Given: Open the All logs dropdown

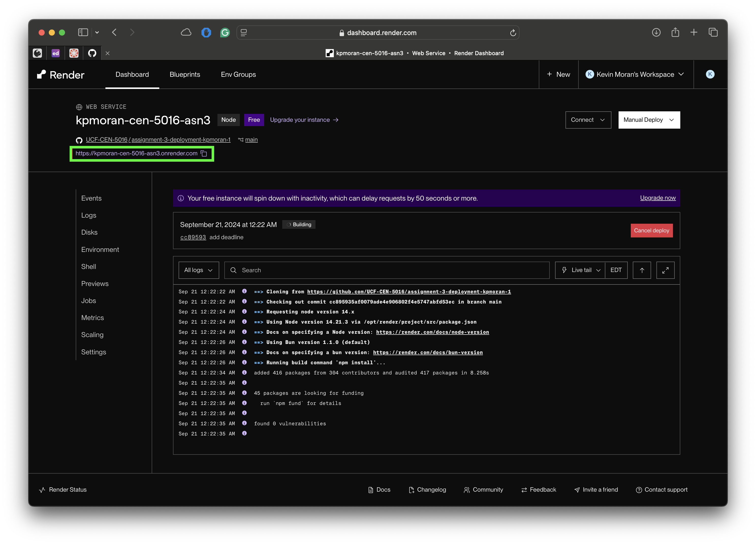Looking at the screenshot, I should tap(199, 270).
